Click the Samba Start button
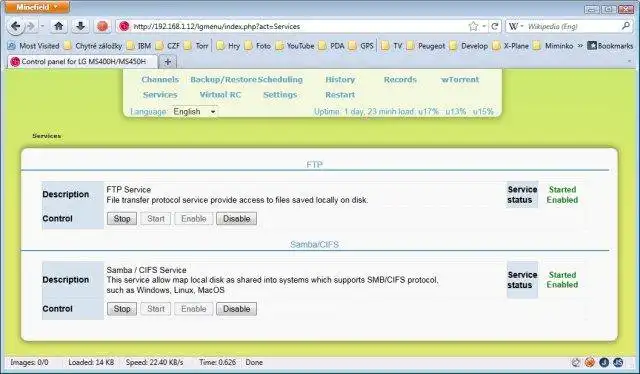This screenshot has width=640, height=374. pyautogui.click(x=156, y=309)
